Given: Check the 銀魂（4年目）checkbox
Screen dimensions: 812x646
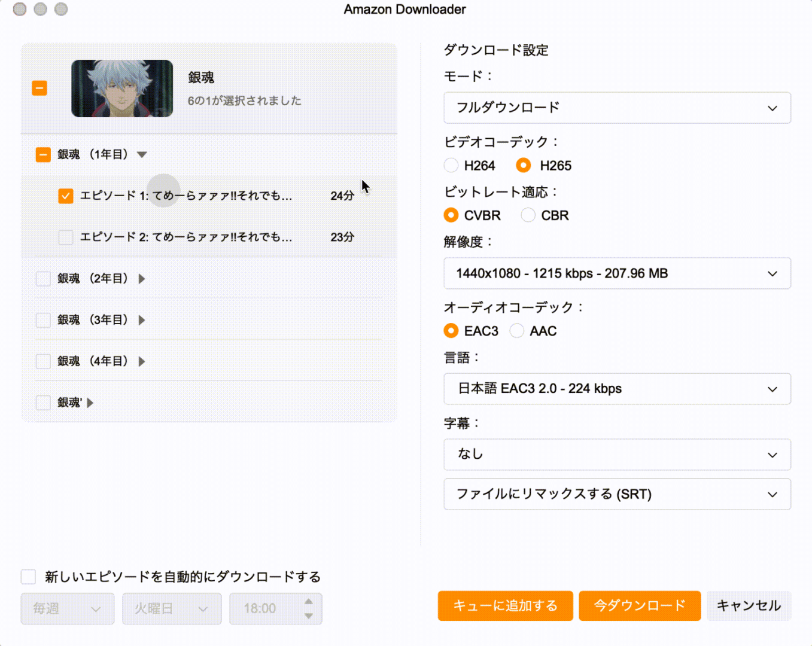Looking at the screenshot, I should [43, 361].
